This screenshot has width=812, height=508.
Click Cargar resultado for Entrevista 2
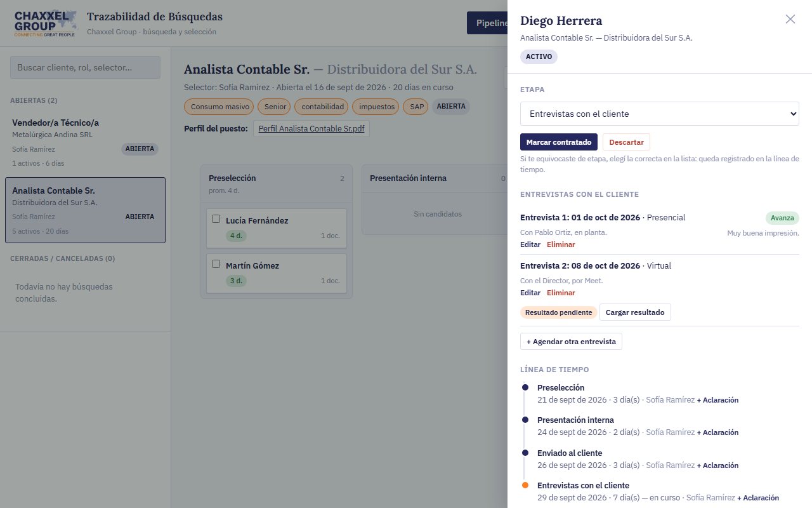[635, 312]
